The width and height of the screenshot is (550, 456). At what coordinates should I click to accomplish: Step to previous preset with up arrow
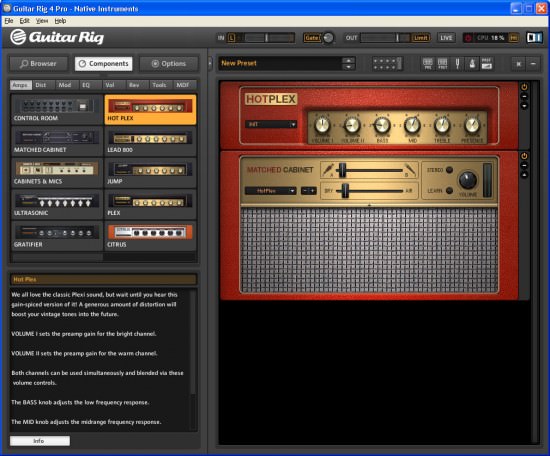348,60
